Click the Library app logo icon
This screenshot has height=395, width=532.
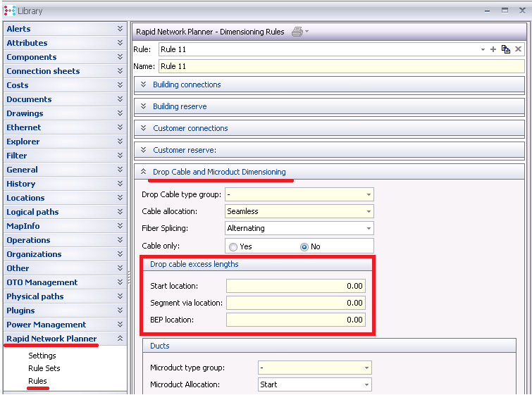[x=9, y=11]
